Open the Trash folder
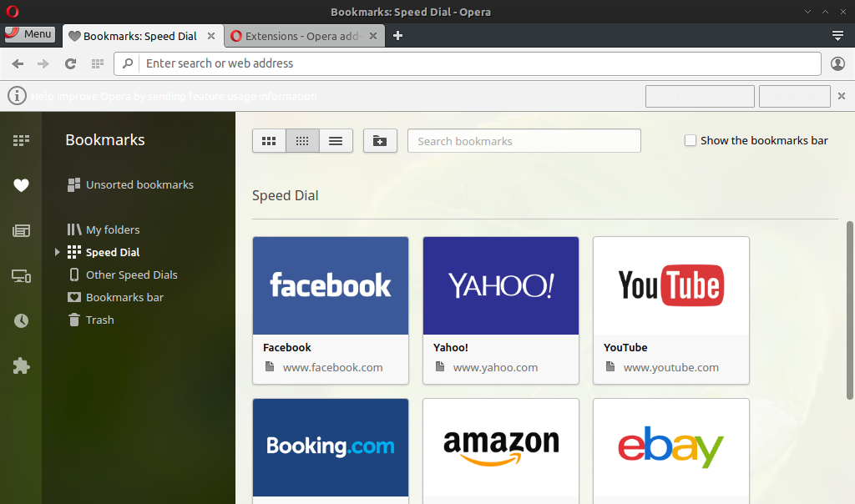This screenshot has width=855, height=504. 91,320
